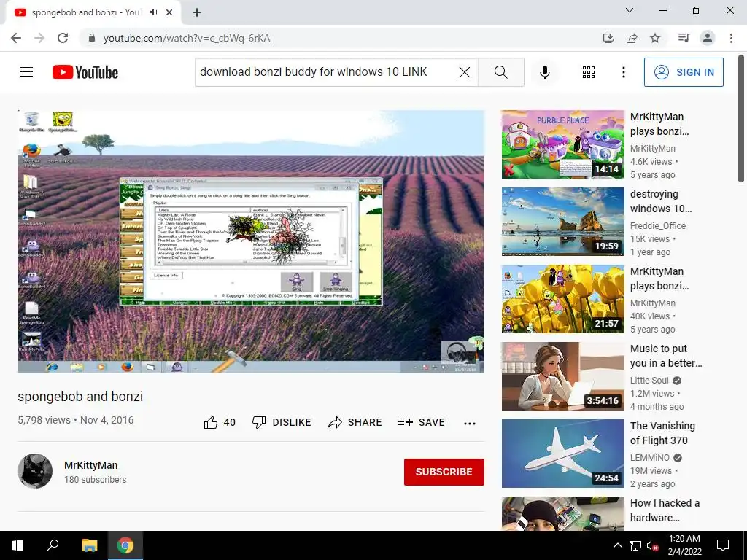Bookmark this page with the star
Viewport: 747px width, 560px height.
[x=655, y=38]
